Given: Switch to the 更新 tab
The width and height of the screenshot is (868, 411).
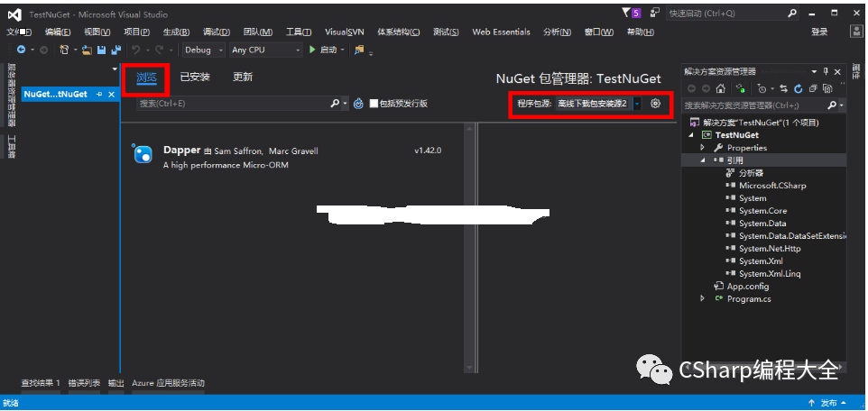Looking at the screenshot, I should [243, 78].
